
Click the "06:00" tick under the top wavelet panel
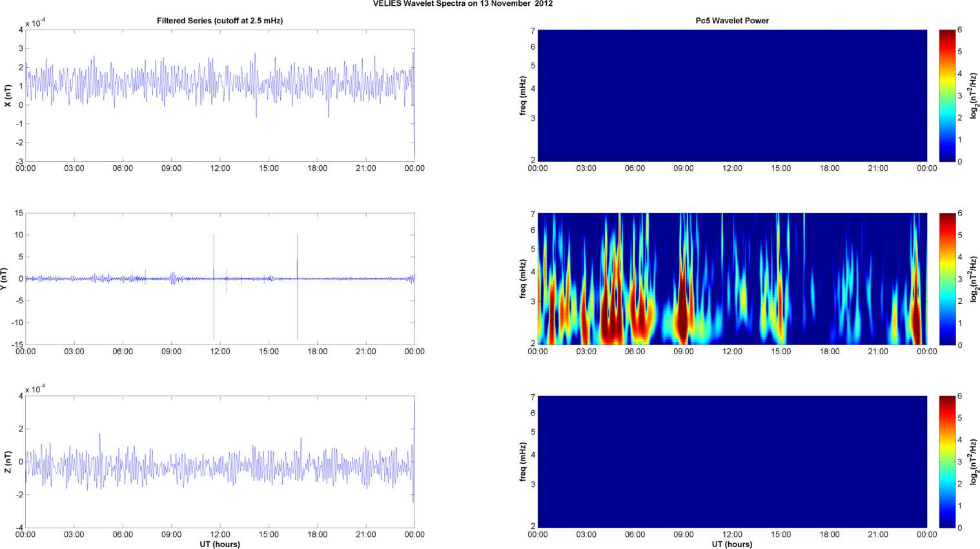click(x=635, y=168)
